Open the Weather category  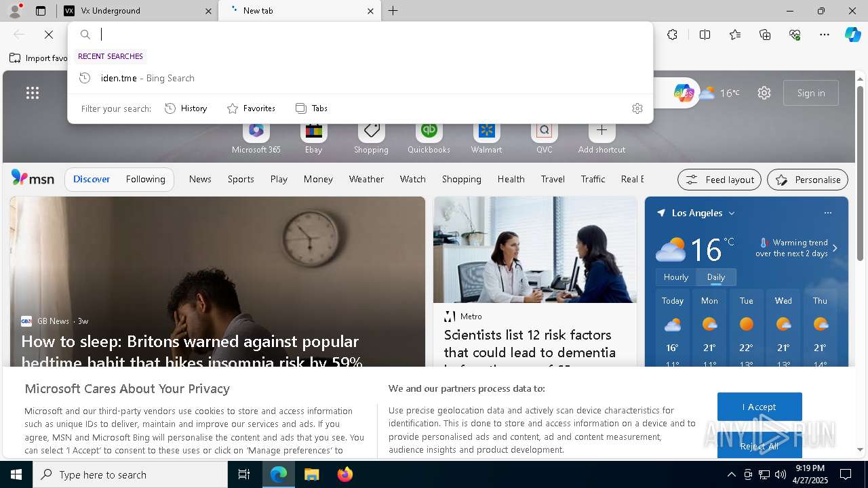366,179
